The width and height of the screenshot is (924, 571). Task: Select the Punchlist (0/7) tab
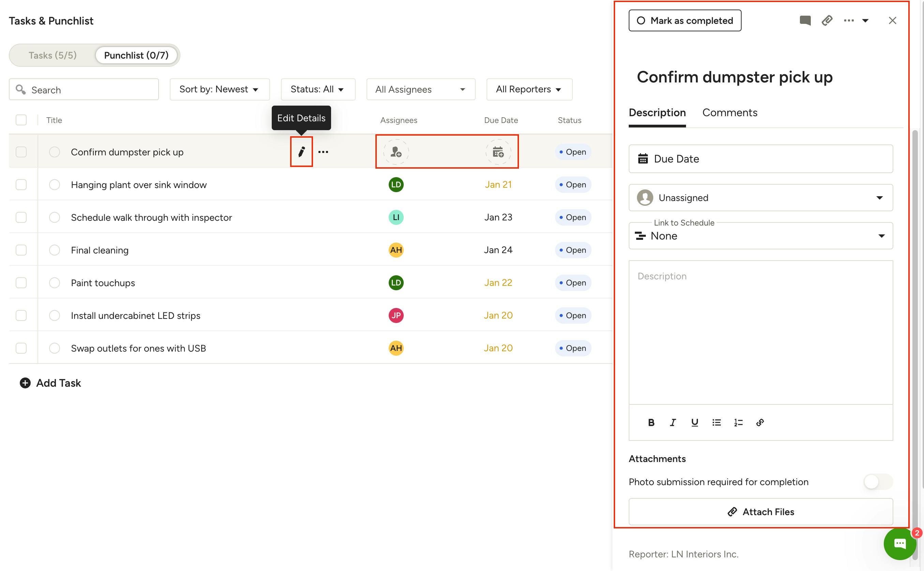tap(136, 55)
